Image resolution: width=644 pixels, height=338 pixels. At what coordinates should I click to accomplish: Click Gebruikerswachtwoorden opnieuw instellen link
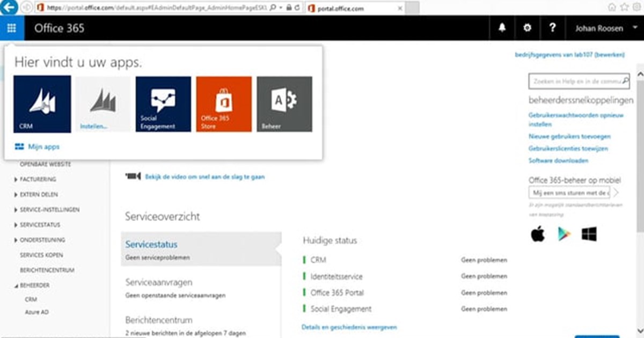(x=576, y=119)
